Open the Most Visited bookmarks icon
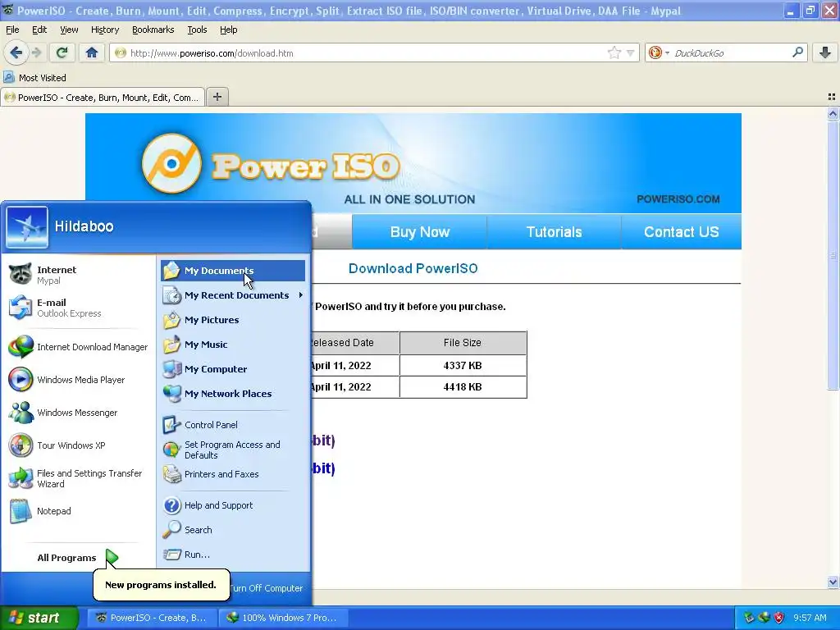This screenshot has width=840, height=630. click(9, 77)
